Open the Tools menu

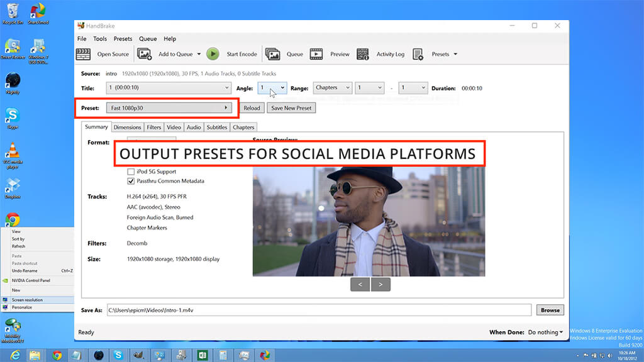(100, 39)
